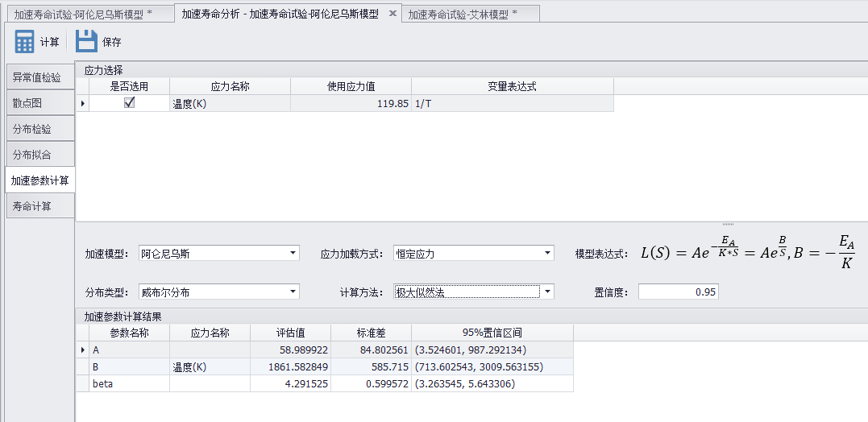Screen dimensions: 868x422
Task: Click the 使用应力值 cell 119.85
Action: 351,103
